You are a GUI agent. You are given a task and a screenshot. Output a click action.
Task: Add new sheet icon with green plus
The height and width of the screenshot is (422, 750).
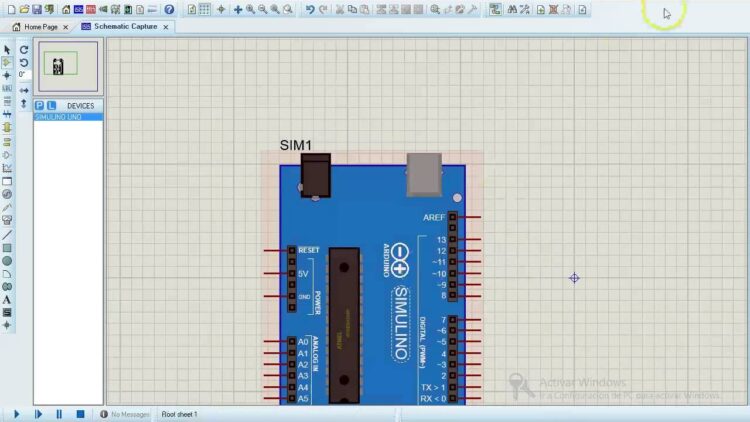pos(540,10)
